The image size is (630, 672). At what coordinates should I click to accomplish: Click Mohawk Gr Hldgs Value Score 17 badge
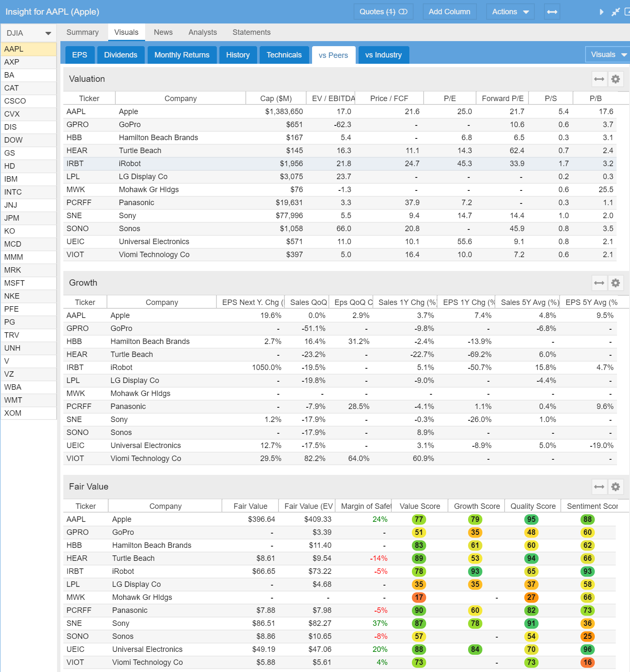click(x=419, y=597)
